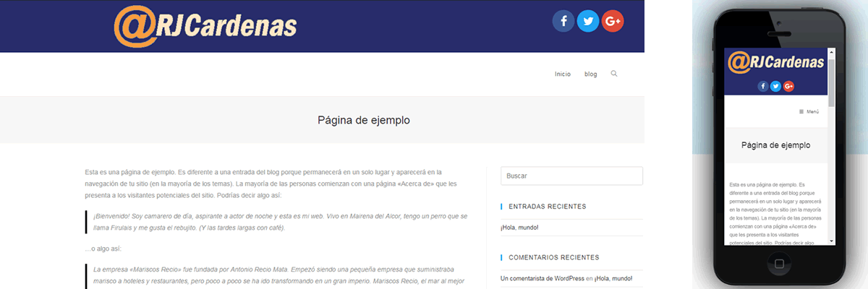Click the Página de ejemplo phone title
868x289 pixels.
click(x=776, y=145)
